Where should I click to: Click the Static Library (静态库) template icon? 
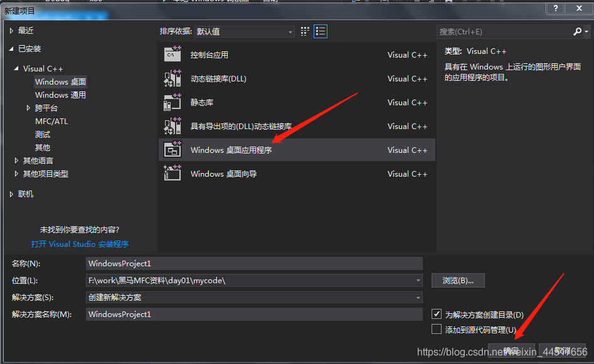(x=172, y=102)
